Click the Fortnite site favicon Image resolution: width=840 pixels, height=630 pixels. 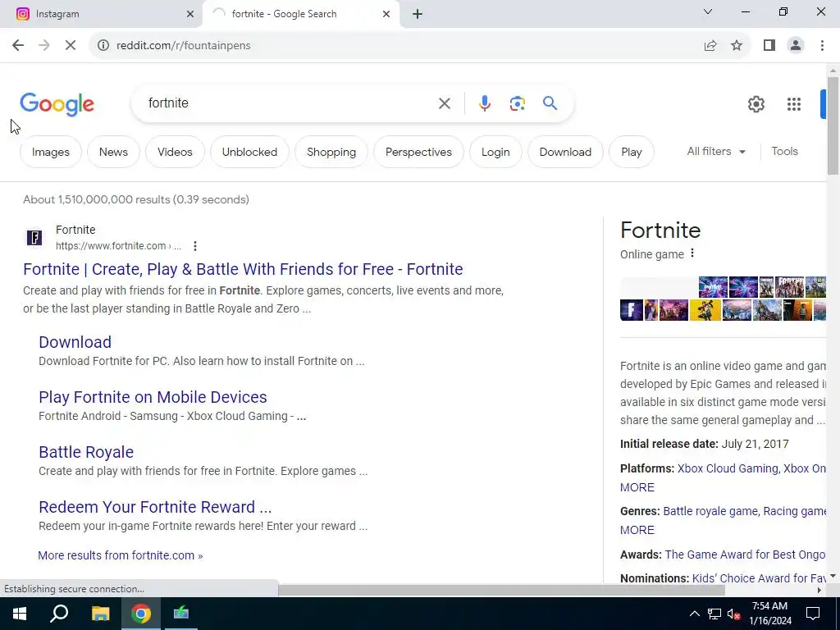click(34, 237)
